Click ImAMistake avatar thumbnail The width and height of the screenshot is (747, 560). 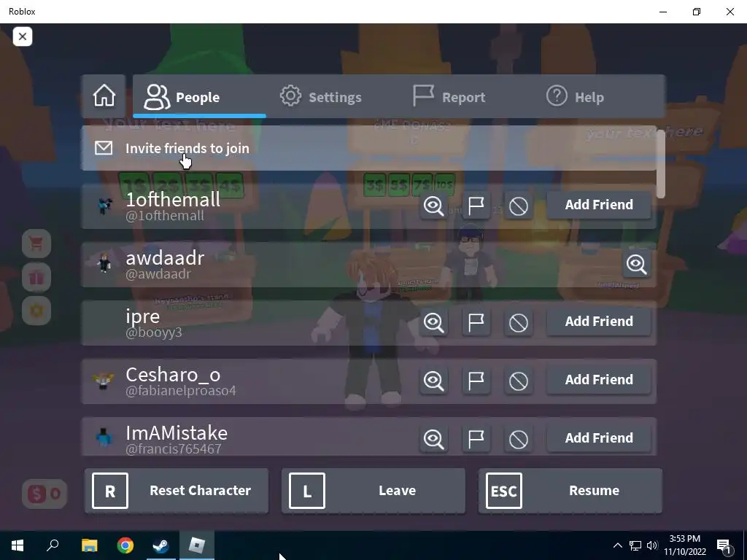tap(104, 437)
